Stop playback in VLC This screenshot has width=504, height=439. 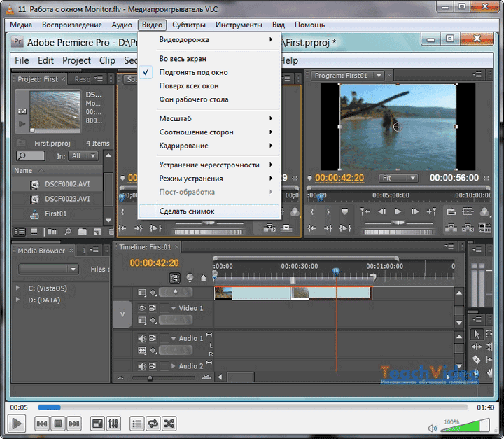click(58, 424)
